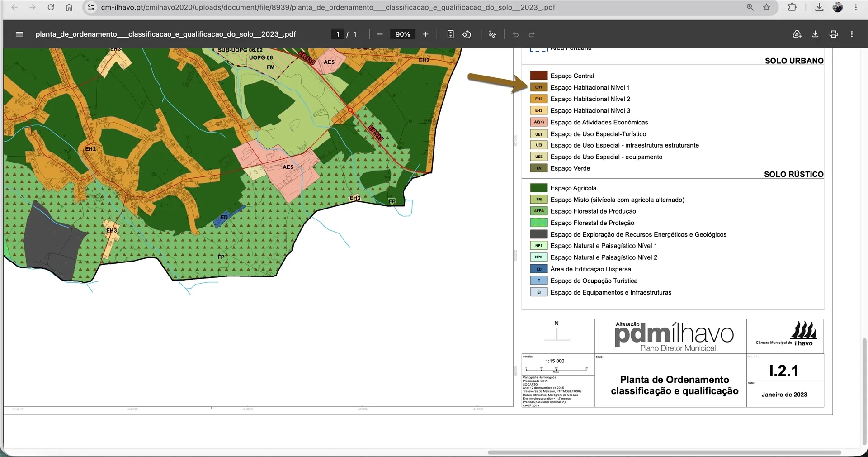Rotate the PDF counterclockwise
Image resolution: width=868 pixels, height=457 pixels.
pyautogui.click(x=467, y=34)
